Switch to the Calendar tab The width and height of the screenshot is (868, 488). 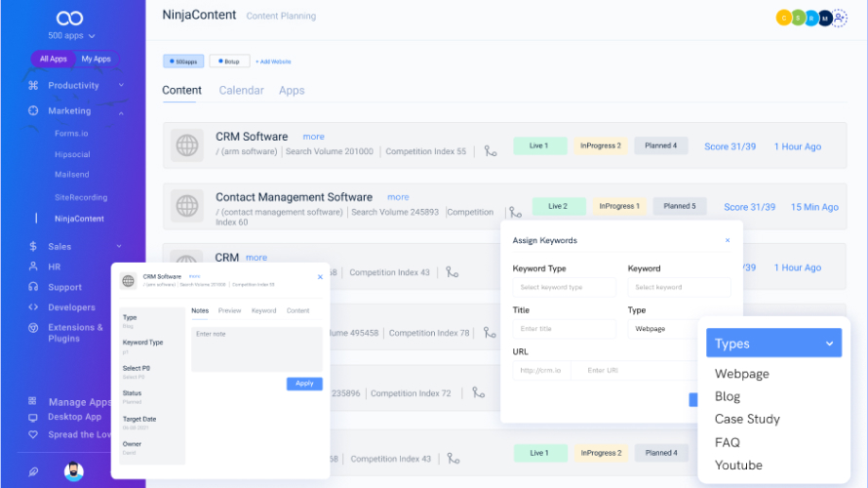coord(241,91)
